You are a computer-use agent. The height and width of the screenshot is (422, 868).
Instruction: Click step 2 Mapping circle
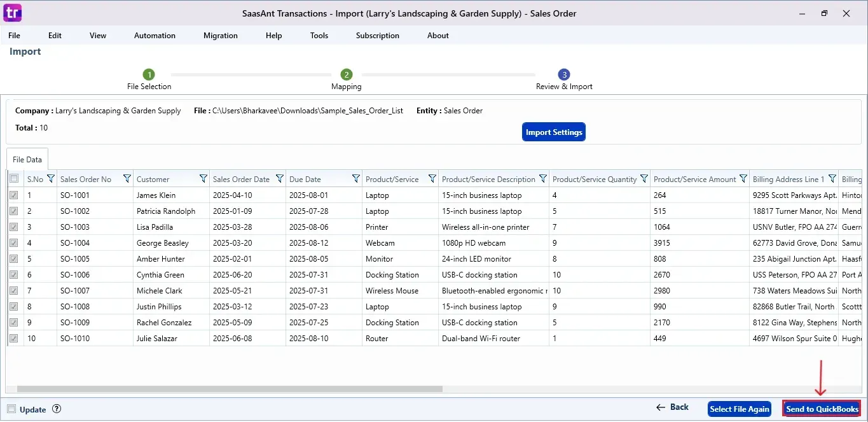[346, 74]
